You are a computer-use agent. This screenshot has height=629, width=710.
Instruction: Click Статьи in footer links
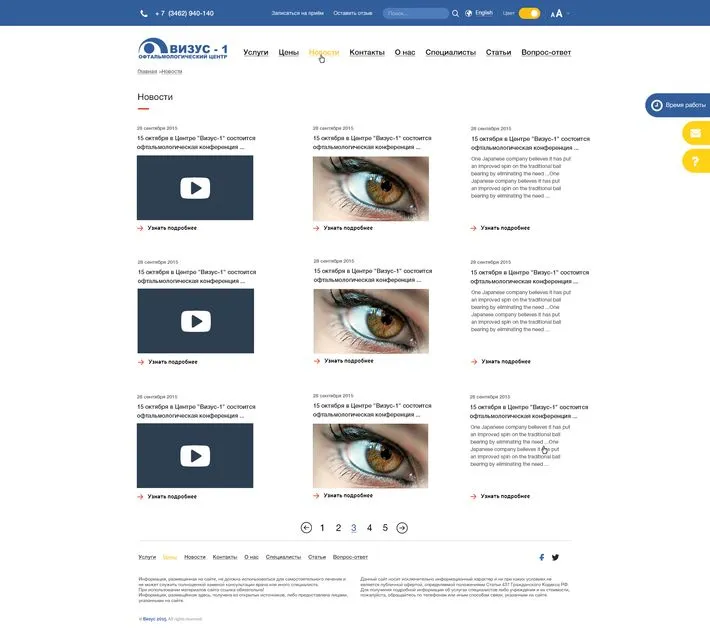tap(317, 557)
